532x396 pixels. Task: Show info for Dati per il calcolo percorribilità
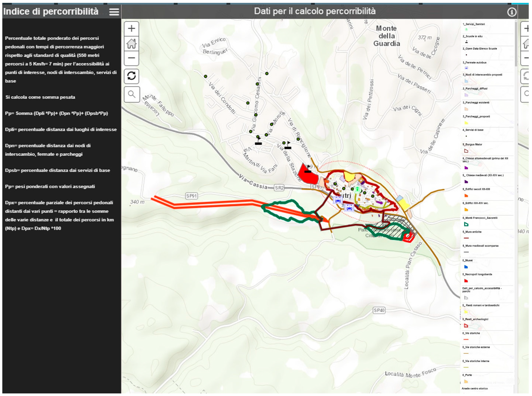click(512, 12)
